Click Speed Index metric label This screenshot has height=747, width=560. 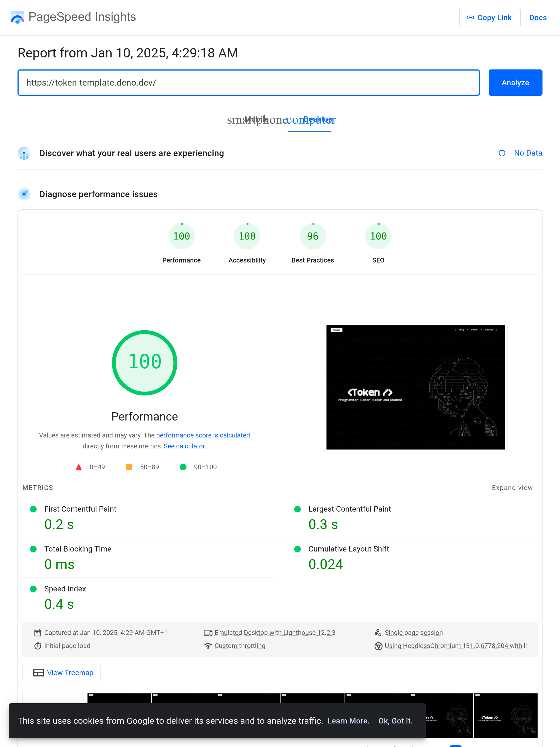tap(65, 589)
